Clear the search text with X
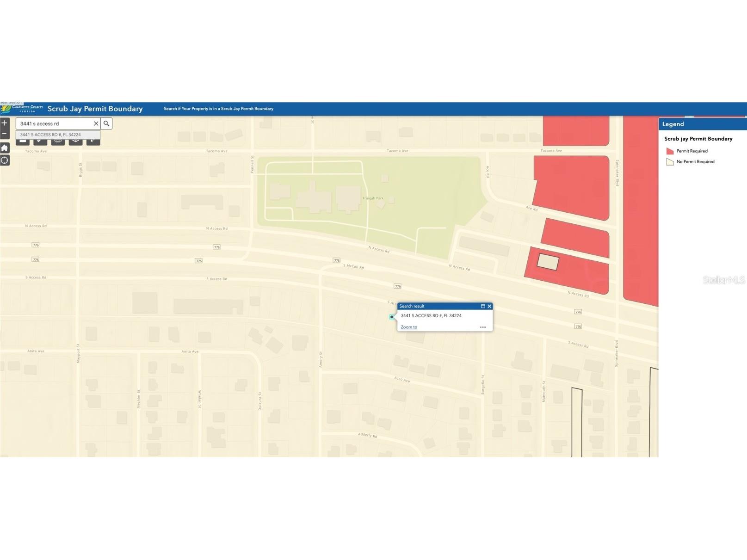 click(x=96, y=123)
